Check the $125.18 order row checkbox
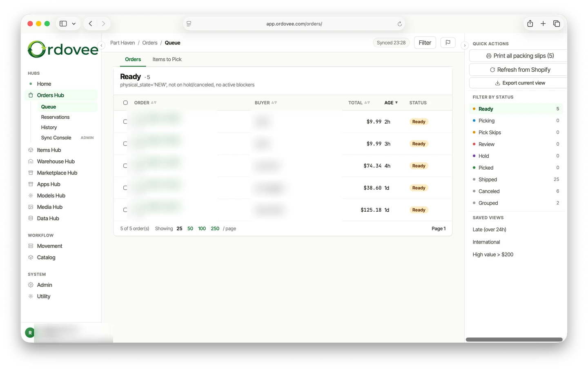This screenshot has width=588, height=370. click(x=125, y=210)
